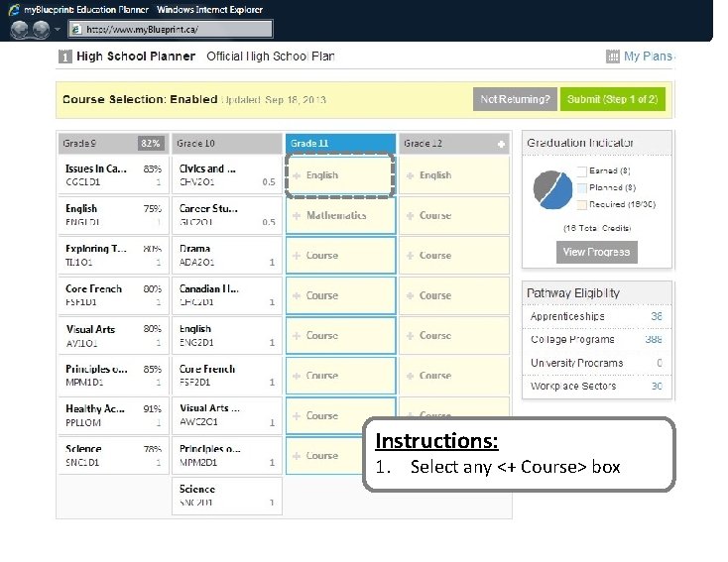The image size is (728, 562).
Task: Open Apprenticeships pathway row
Action: pyautogui.click(x=597, y=316)
